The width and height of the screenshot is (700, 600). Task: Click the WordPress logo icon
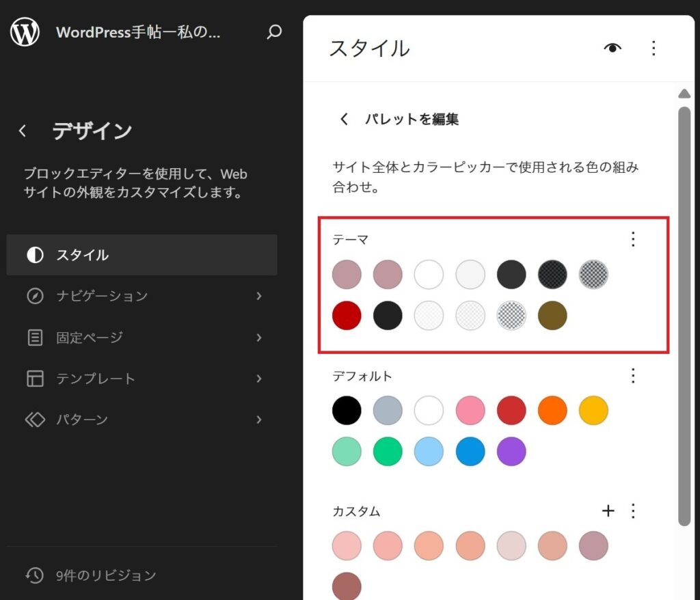25,31
